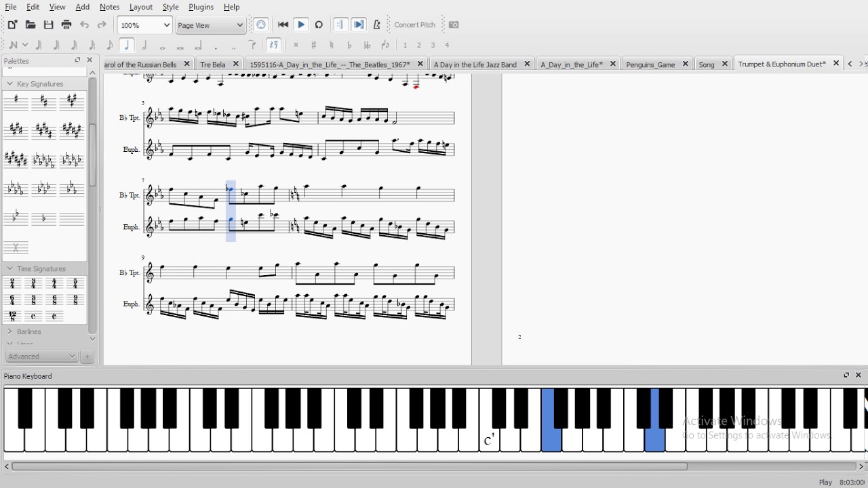This screenshot has width=868, height=488.
Task: Select the half note duration
Action: (x=144, y=45)
